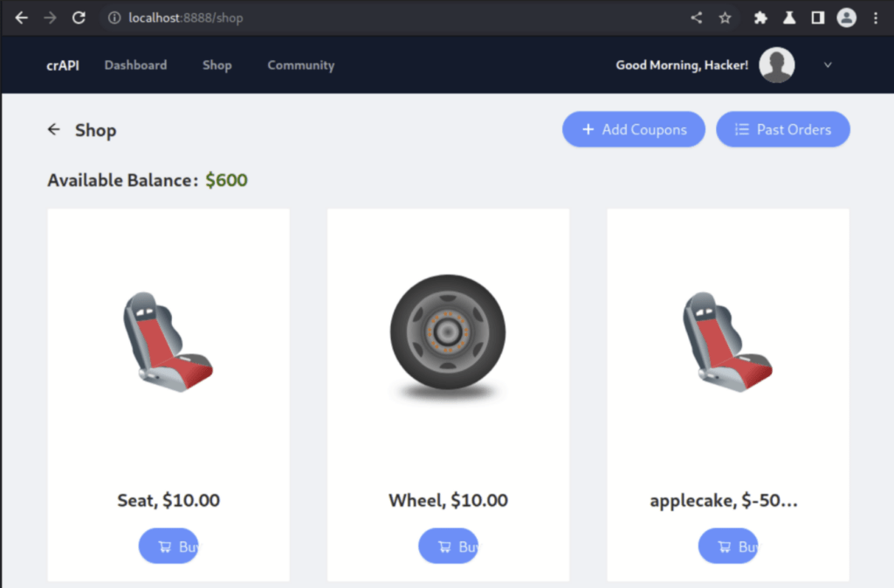Click the share icon in address bar

click(x=696, y=17)
